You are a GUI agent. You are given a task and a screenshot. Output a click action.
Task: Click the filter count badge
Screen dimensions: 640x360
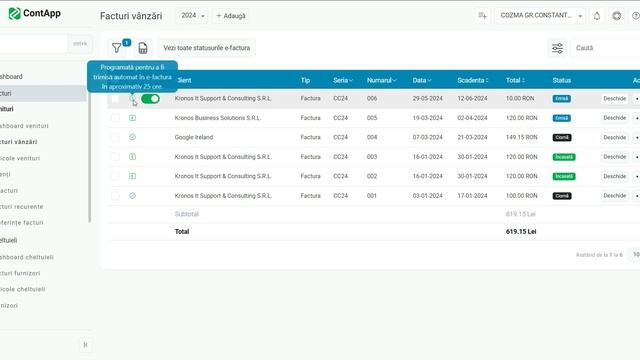(127, 42)
